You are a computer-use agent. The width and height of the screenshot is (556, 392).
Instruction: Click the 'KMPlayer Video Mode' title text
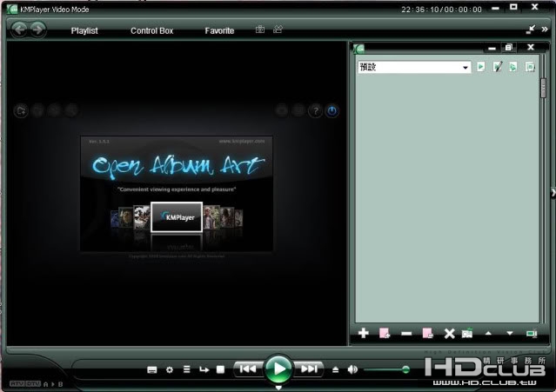tap(55, 10)
